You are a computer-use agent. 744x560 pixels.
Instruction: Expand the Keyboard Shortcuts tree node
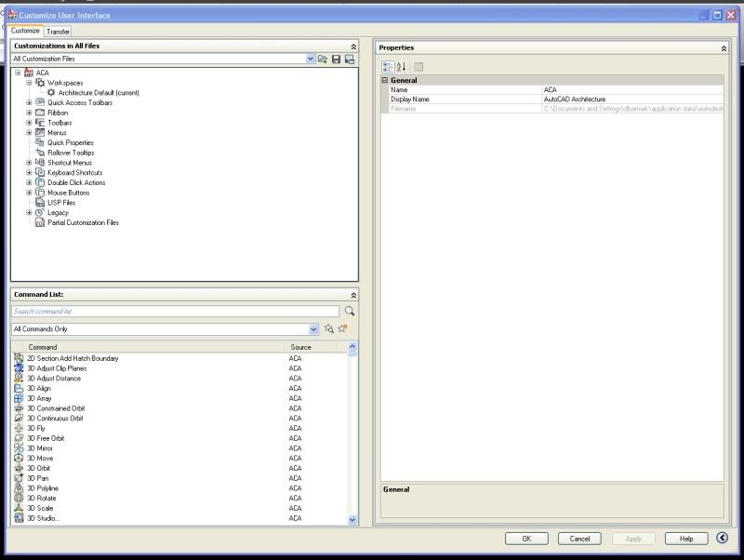pos(29,173)
